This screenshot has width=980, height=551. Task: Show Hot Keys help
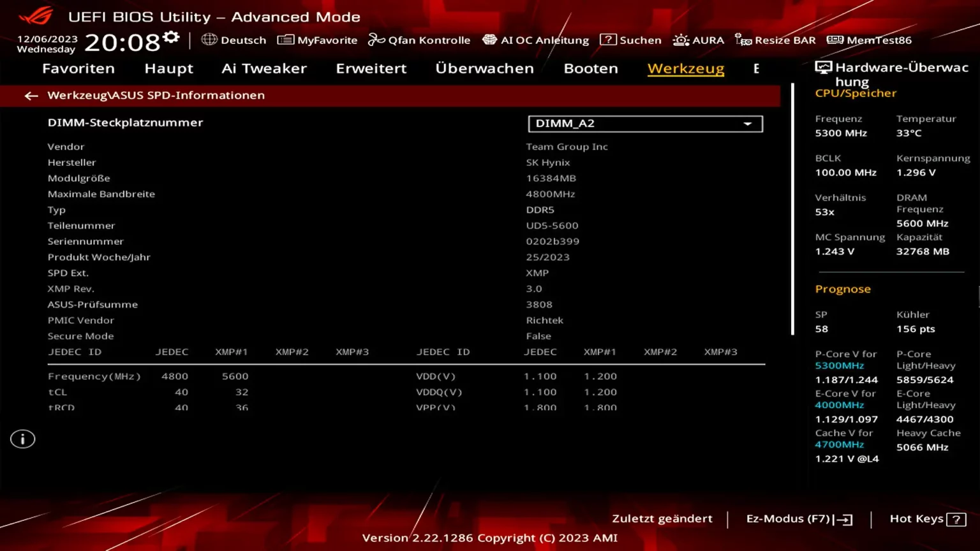(x=928, y=519)
